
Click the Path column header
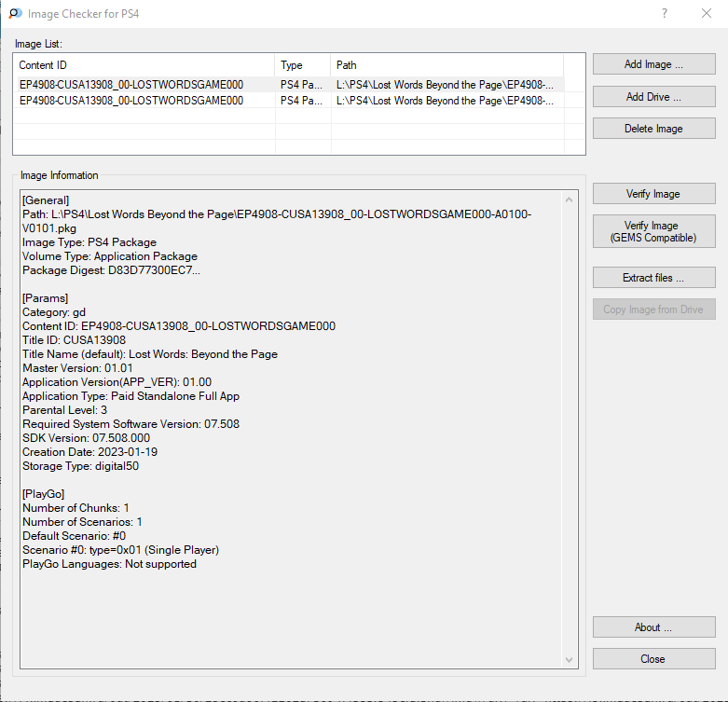coord(447,65)
